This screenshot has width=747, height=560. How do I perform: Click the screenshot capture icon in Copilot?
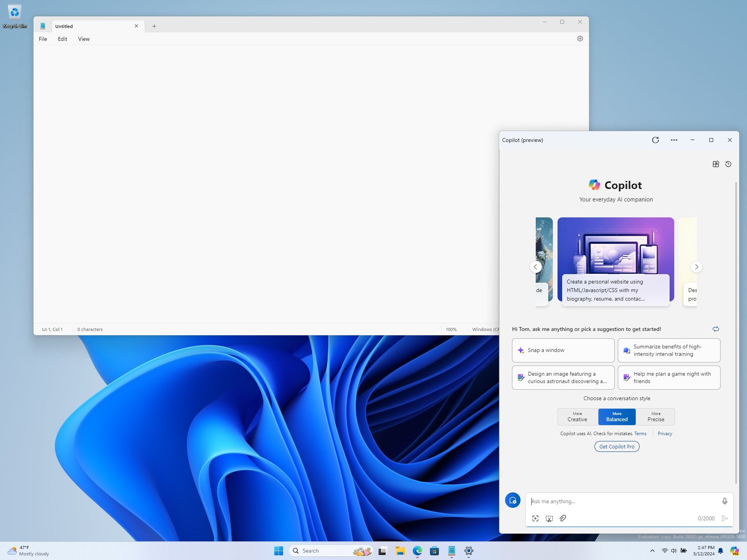tap(535, 518)
